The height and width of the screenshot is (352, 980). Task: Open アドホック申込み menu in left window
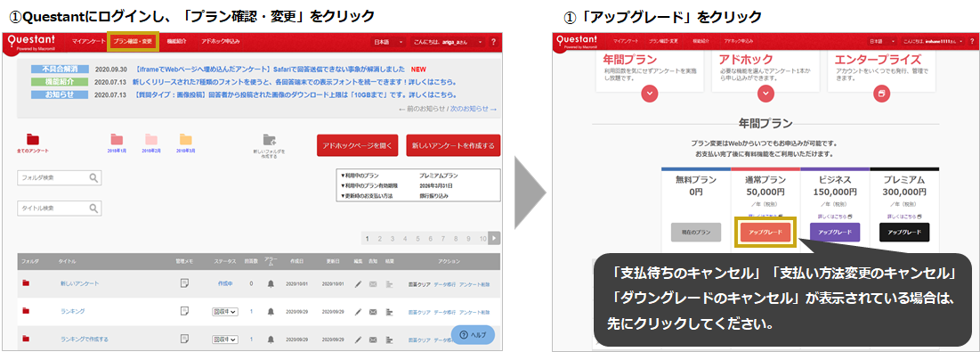coord(221,42)
